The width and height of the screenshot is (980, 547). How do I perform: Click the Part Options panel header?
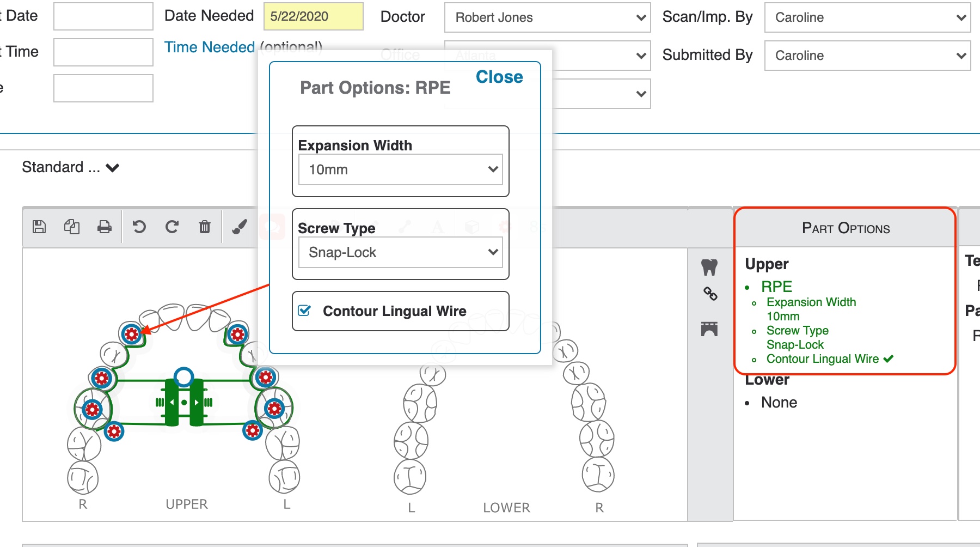coord(846,228)
